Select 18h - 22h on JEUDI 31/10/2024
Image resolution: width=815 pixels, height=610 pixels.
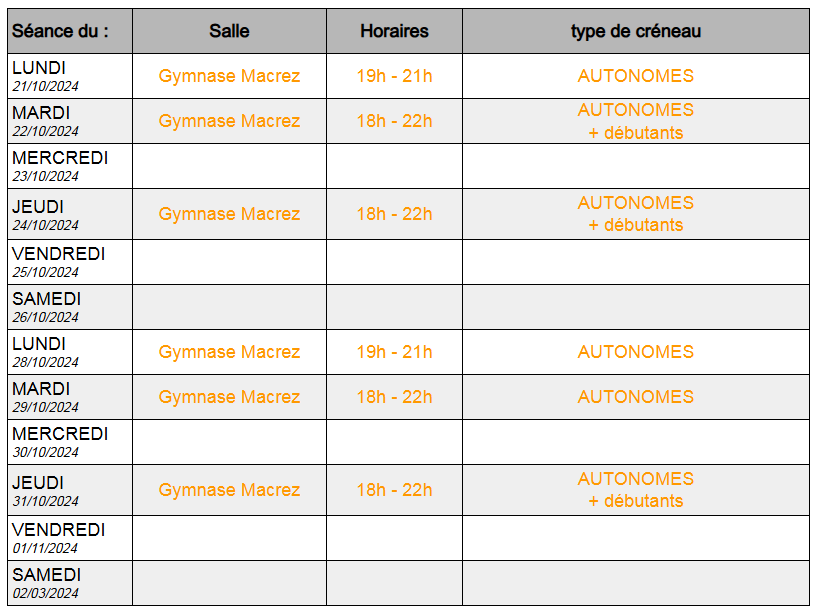pyautogui.click(x=395, y=490)
